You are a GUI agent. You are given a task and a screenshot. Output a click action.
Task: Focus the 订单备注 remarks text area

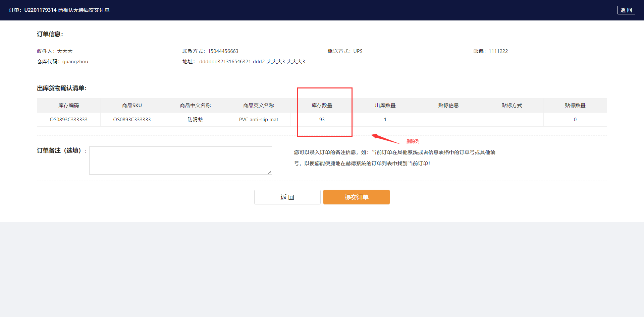[180, 160]
